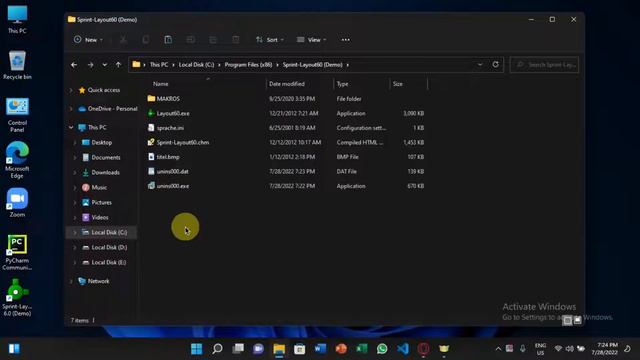
Task: Launch Microsoft Edge desktop shortcut
Action: coord(17,160)
